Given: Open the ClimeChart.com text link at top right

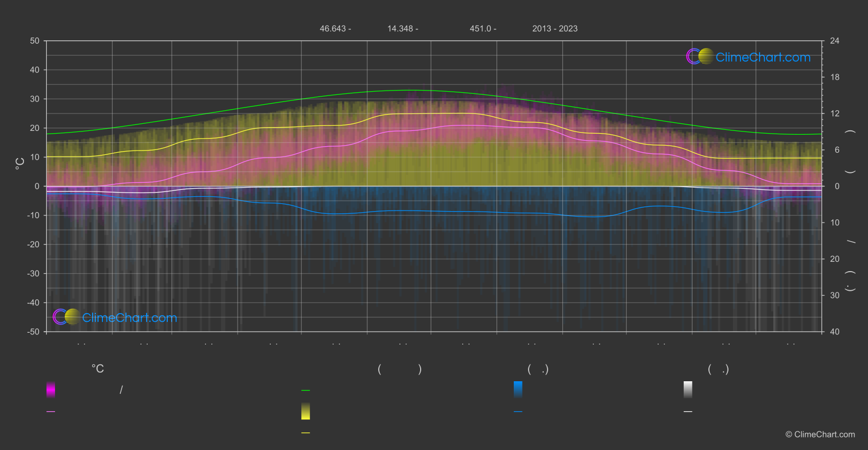Looking at the screenshot, I should (763, 57).
